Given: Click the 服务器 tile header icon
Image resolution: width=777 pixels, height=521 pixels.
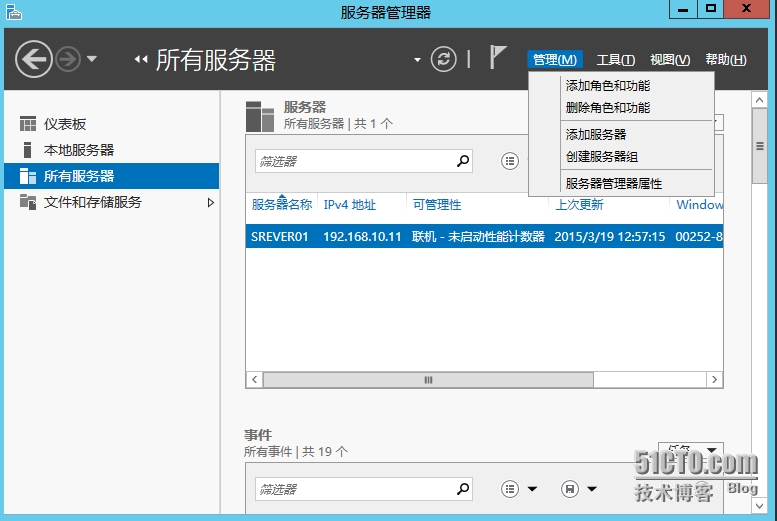Looking at the screenshot, I should pos(260,116).
